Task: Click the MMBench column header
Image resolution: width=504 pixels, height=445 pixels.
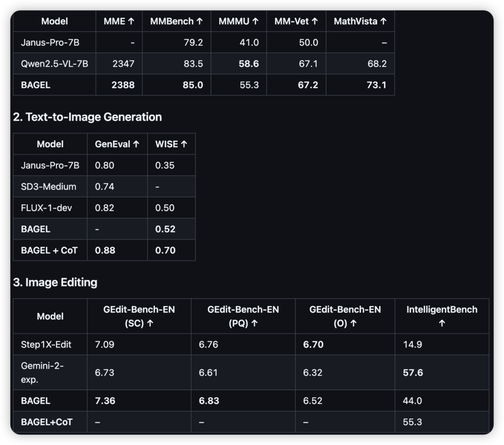Action: tap(177, 21)
